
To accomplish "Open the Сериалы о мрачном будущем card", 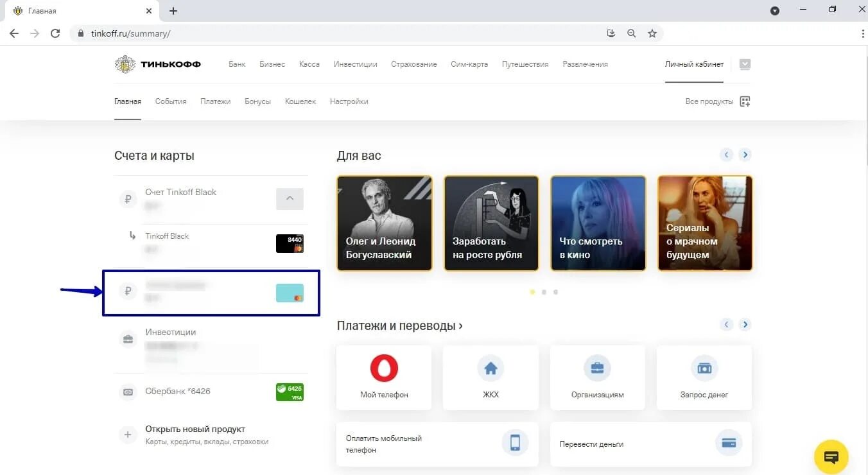I will [x=705, y=223].
